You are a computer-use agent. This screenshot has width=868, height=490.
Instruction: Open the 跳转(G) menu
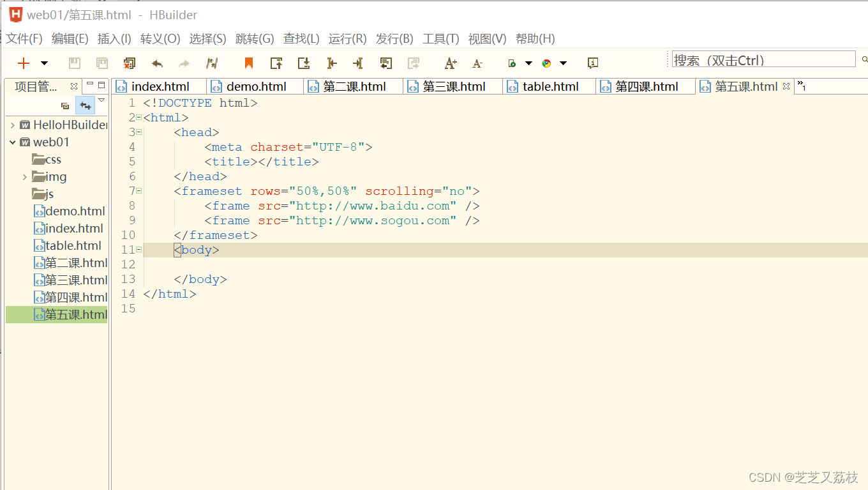[255, 39]
